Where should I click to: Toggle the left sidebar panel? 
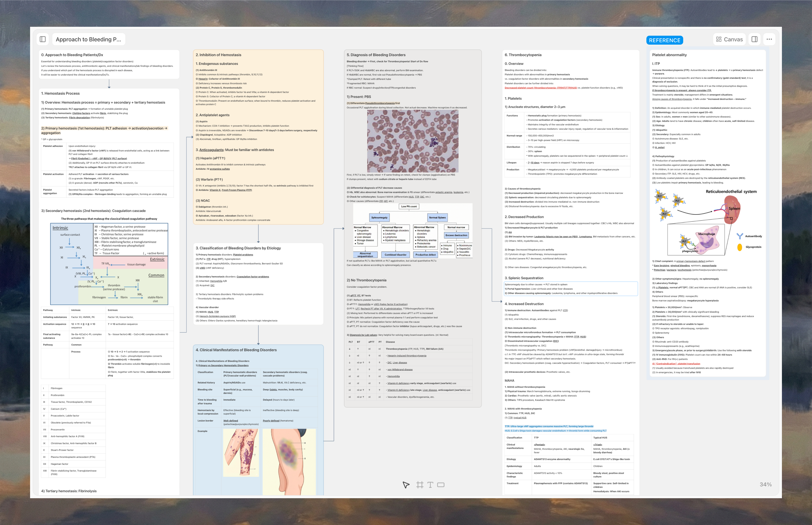43,39
